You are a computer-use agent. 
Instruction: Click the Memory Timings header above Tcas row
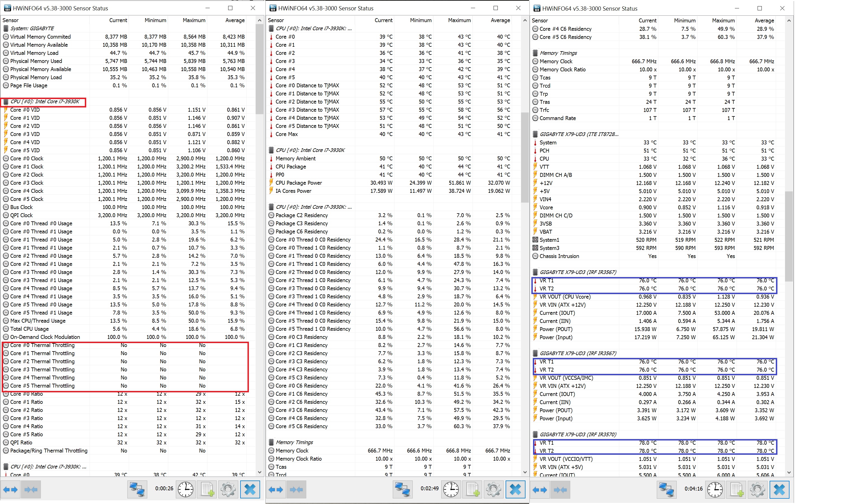[558, 53]
